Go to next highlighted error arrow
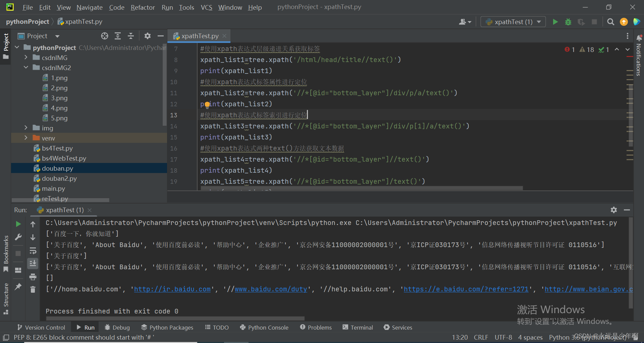 pos(628,50)
